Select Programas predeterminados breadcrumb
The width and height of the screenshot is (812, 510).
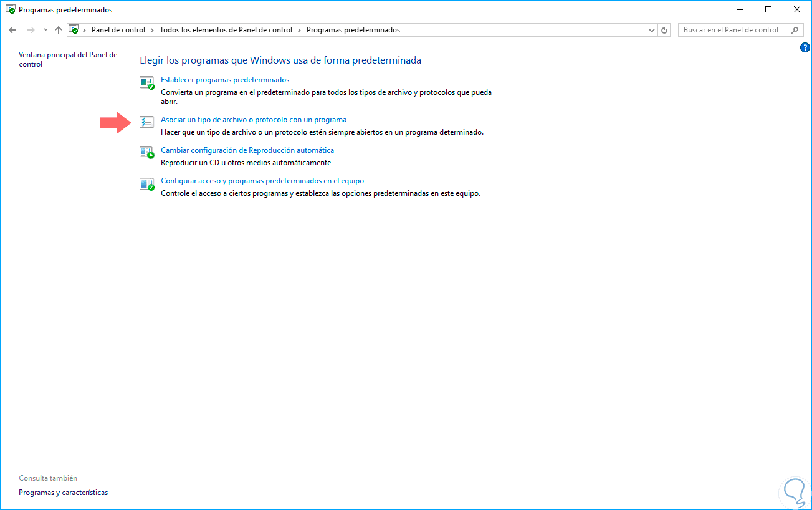pos(353,30)
